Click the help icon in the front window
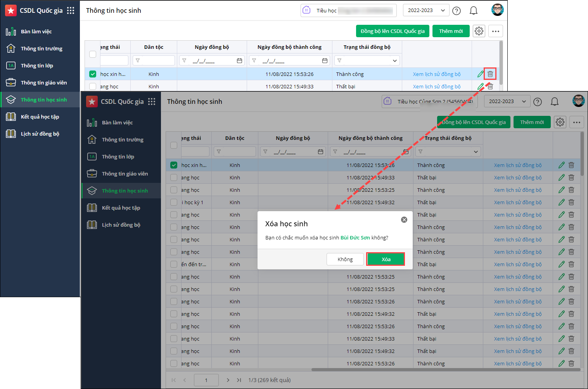Image resolution: width=588 pixels, height=389 pixels. point(538,102)
